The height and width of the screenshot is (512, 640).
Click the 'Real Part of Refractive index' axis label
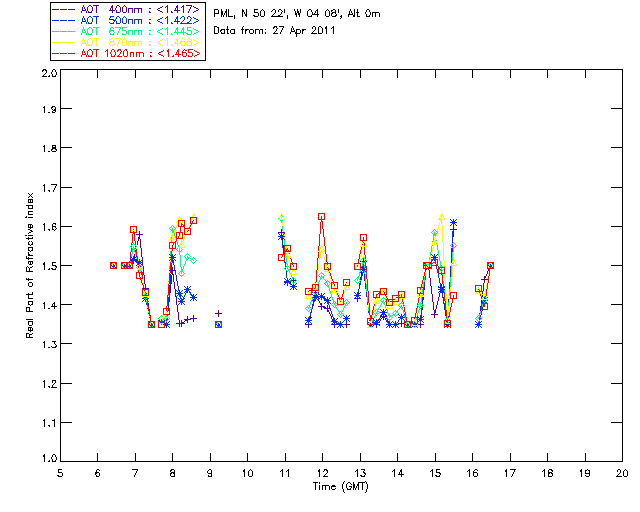29,265
